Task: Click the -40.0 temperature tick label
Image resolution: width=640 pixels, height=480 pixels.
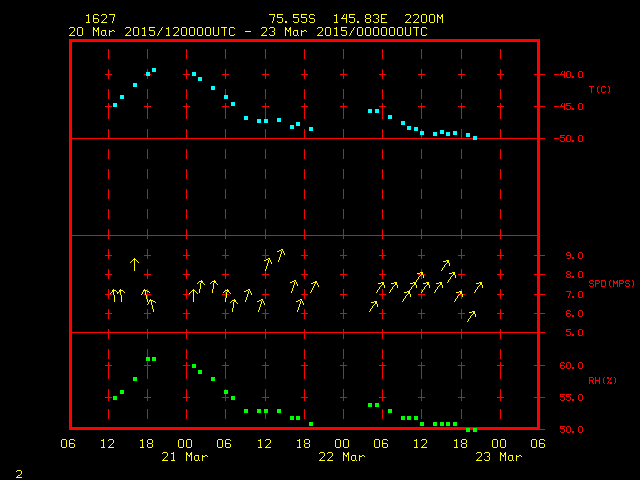Action: point(567,74)
